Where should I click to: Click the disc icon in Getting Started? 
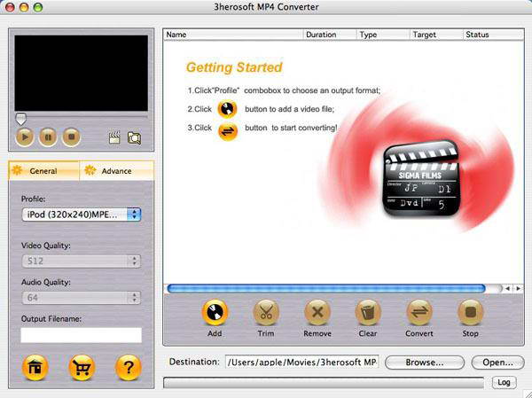click(227, 109)
